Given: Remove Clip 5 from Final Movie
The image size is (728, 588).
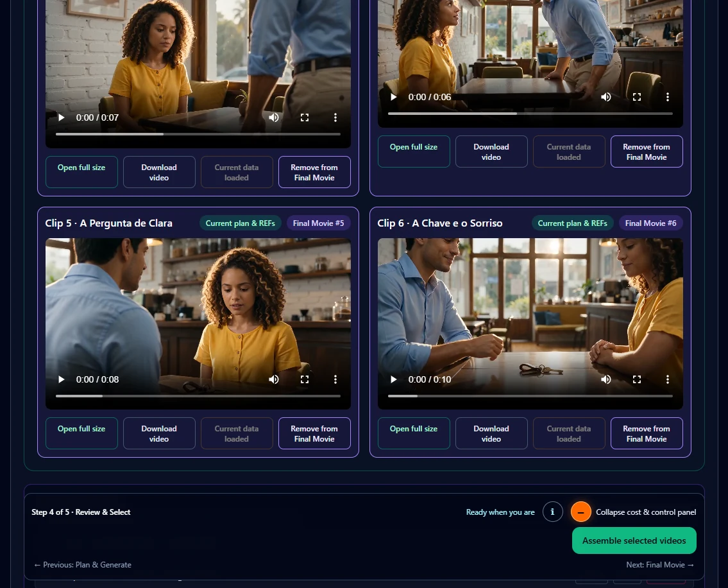Looking at the screenshot, I should pyautogui.click(x=314, y=434).
